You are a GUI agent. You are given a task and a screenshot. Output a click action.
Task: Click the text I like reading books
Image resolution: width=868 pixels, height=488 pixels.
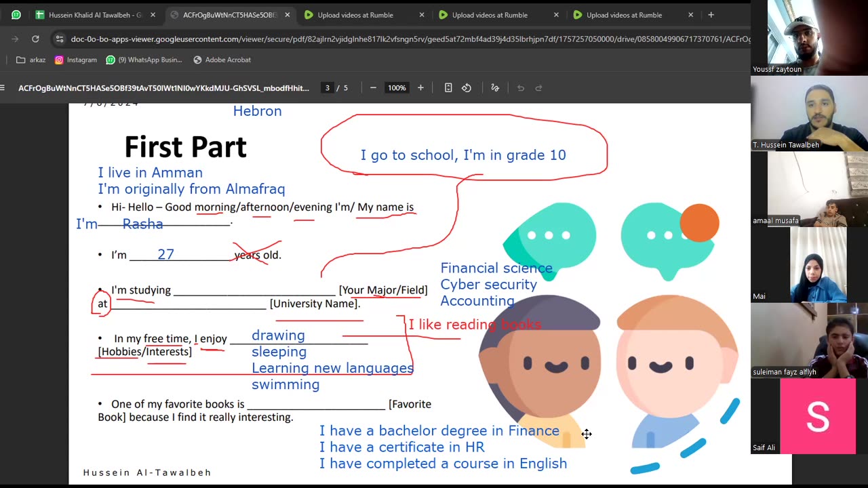pos(475,325)
